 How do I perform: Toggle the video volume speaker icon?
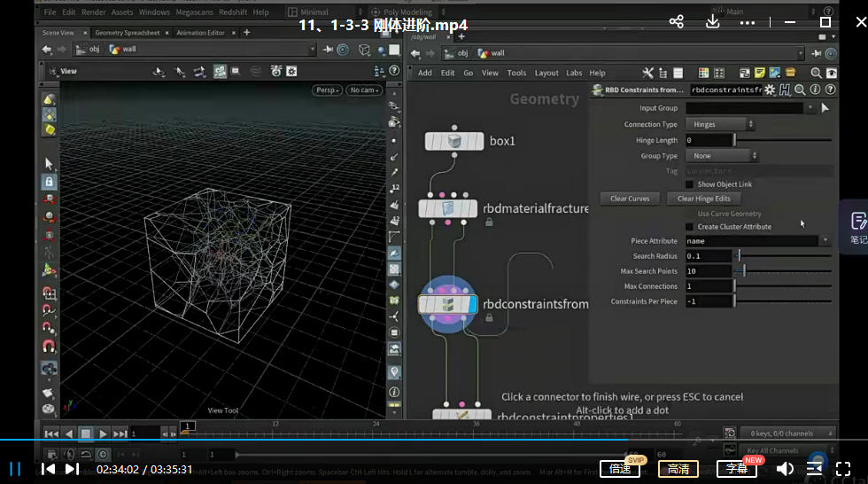785,469
